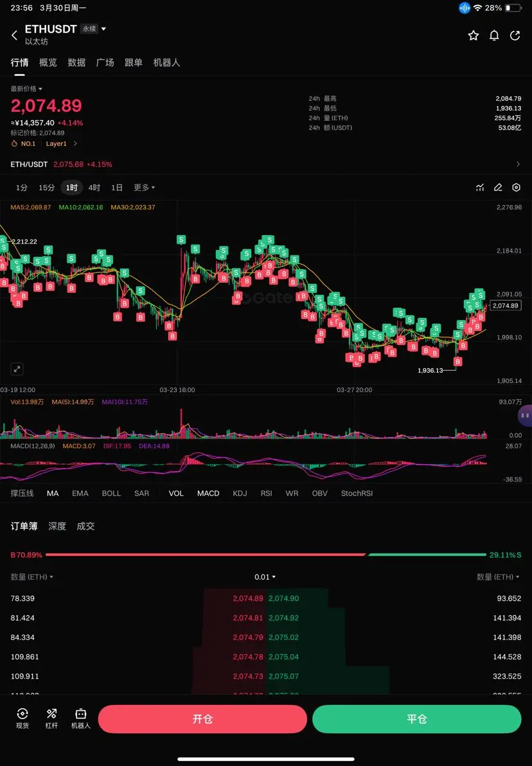
Task: Tap the 1,936.13 low marker on chart
Action: [430, 370]
